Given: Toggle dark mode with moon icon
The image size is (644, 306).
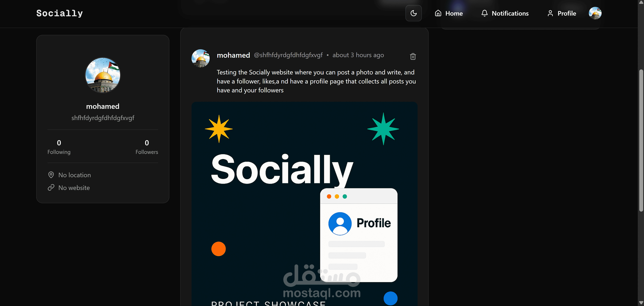Looking at the screenshot, I should coord(414,13).
